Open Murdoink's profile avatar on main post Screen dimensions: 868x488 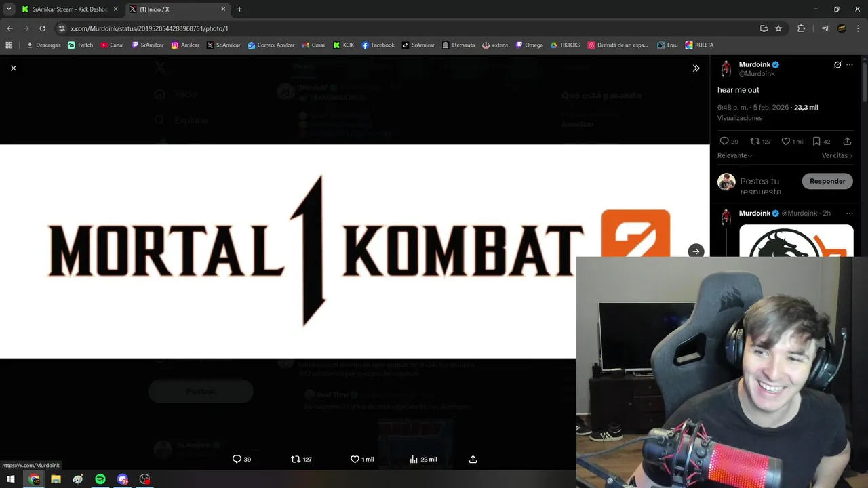click(726, 68)
